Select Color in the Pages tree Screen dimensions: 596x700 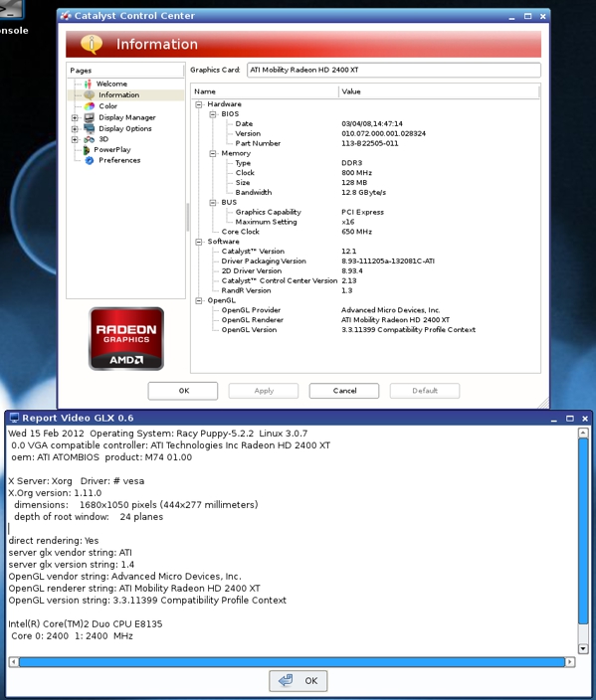[107, 105]
